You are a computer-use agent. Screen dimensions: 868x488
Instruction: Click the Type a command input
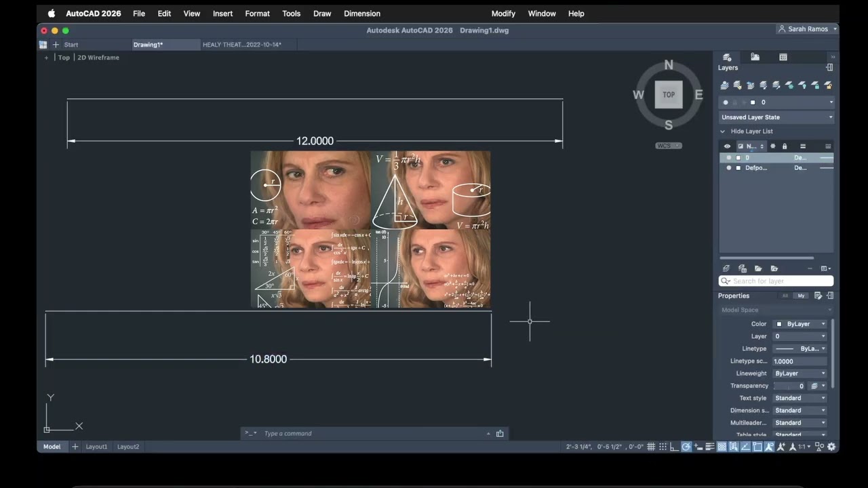(373, 434)
